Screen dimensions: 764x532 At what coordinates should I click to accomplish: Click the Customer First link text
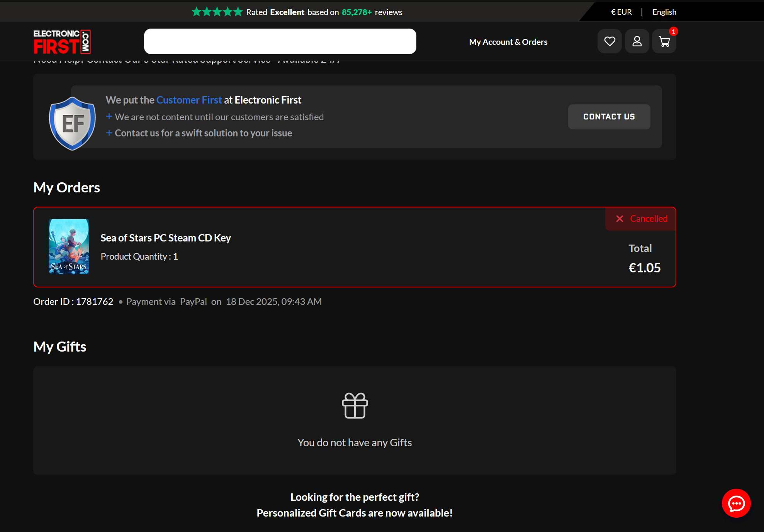[189, 100]
